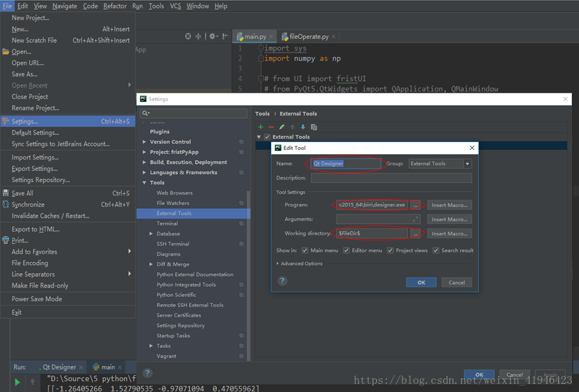Open help in Edit Tool dialog
Image resolution: width=579 pixels, height=392 pixels.
[282, 281]
